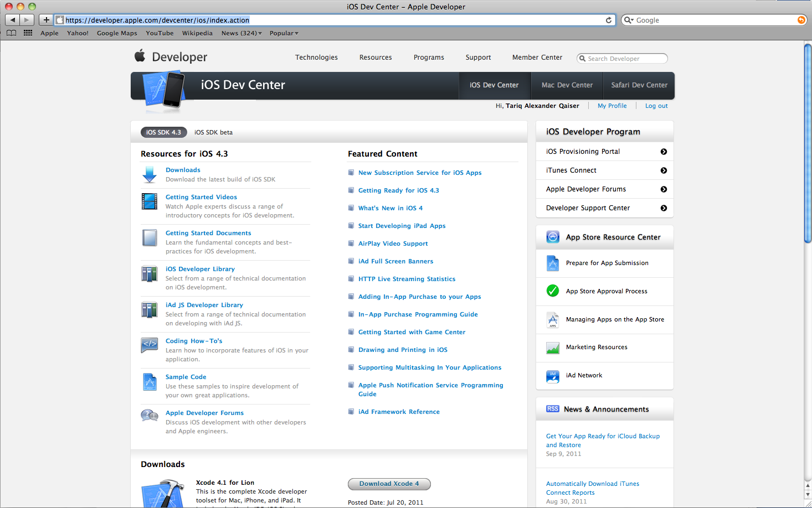Switch to the iOS SDK beta option
This screenshot has height=508, width=812.
[x=213, y=132]
